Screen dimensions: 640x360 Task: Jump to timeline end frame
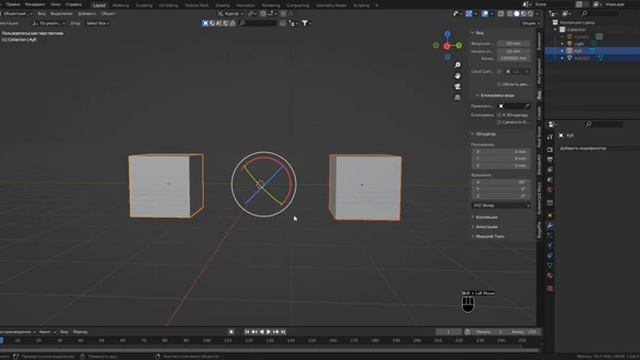click(x=283, y=332)
